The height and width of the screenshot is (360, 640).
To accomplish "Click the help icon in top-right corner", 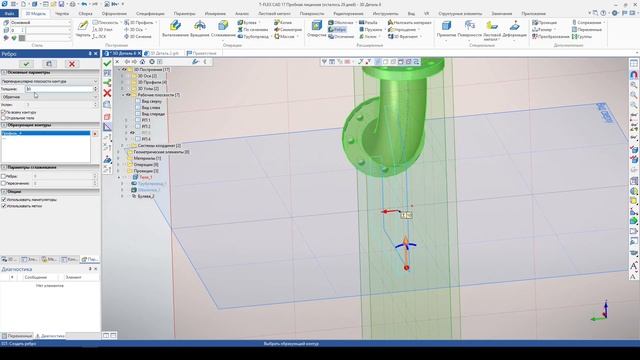I will tap(603, 13).
